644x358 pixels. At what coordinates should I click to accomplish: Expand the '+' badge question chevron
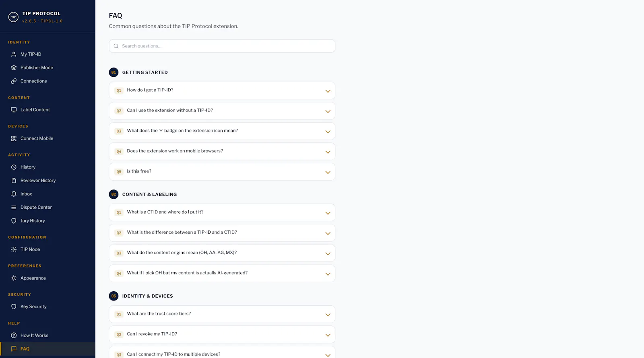(x=328, y=132)
